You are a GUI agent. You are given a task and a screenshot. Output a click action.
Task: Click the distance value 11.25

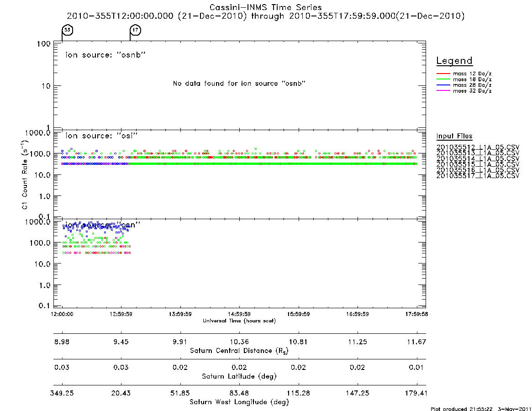tap(357, 342)
